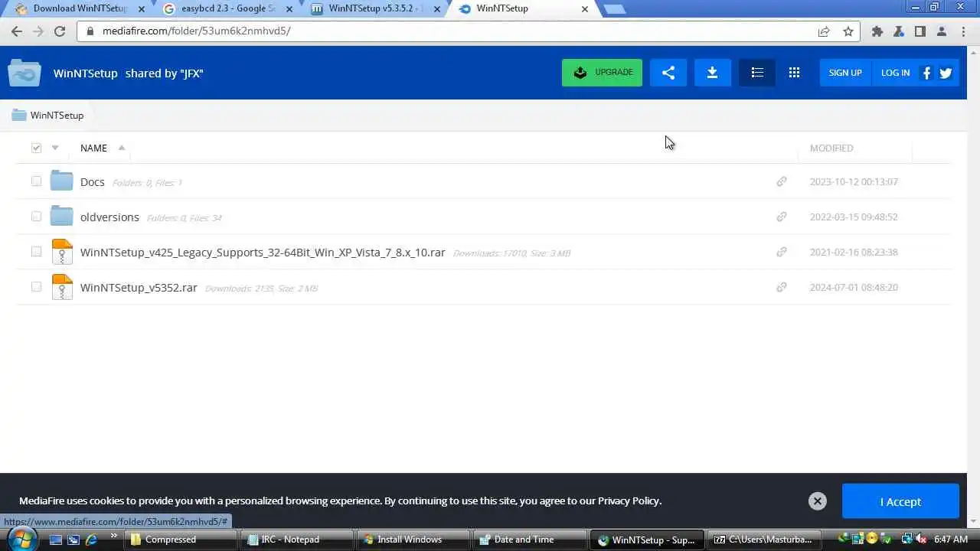The width and height of the screenshot is (980, 551).
Task: Open the Docs folder icon
Action: point(61,181)
